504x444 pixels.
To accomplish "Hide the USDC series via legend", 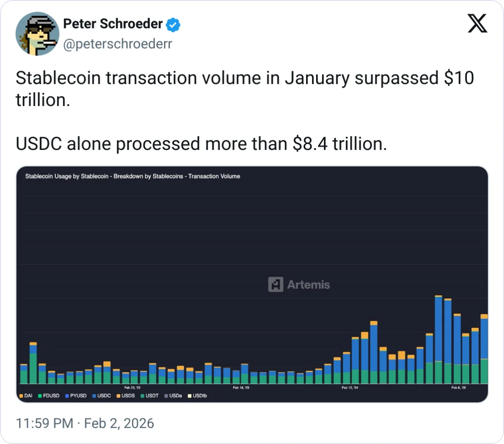I will coord(101,395).
